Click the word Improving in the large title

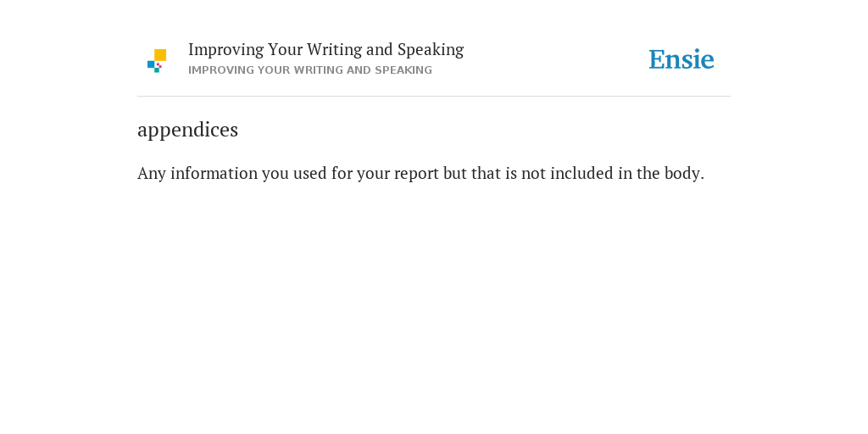click(225, 50)
